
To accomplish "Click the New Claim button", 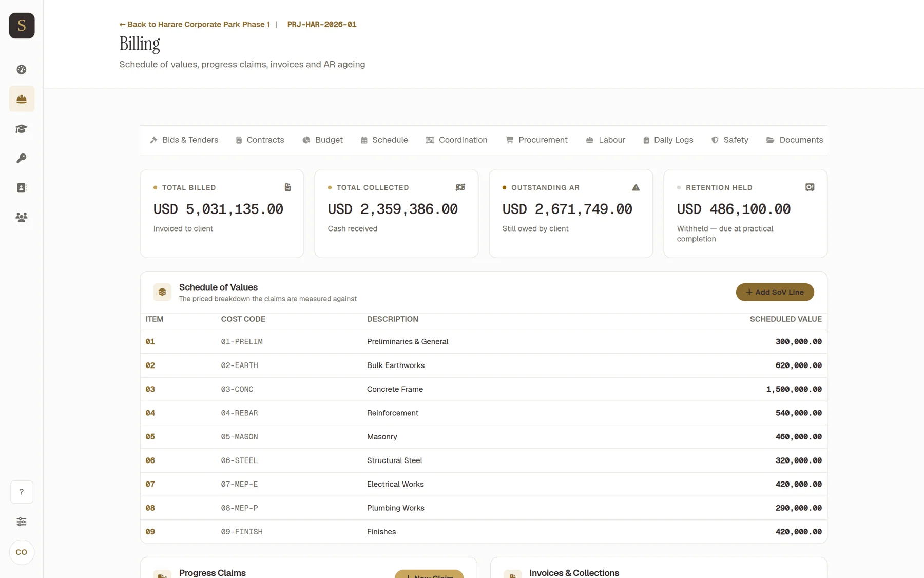I will [x=429, y=574].
